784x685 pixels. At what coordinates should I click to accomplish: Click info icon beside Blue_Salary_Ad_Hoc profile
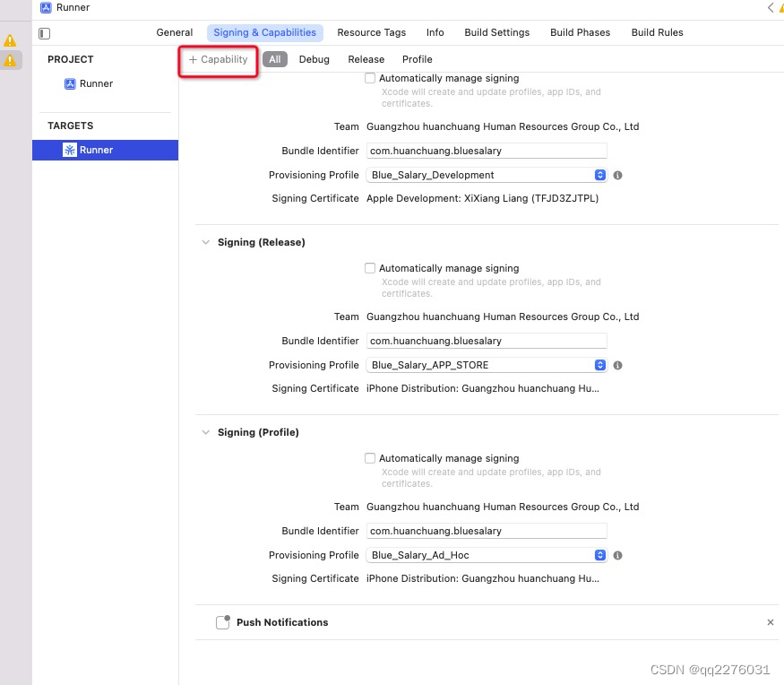coord(617,555)
